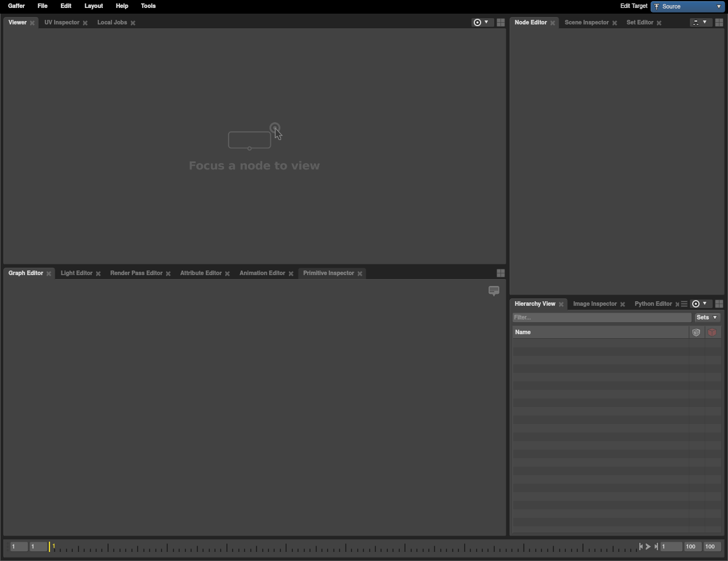The height and width of the screenshot is (561, 728).
Task: Switch to the Python Editor tab
Action: pos(653,304)
